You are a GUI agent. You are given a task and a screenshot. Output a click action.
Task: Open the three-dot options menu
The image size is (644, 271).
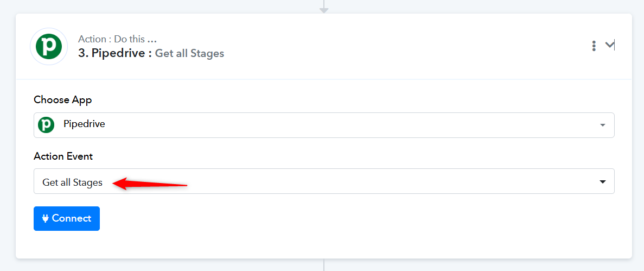coord(594,46)
